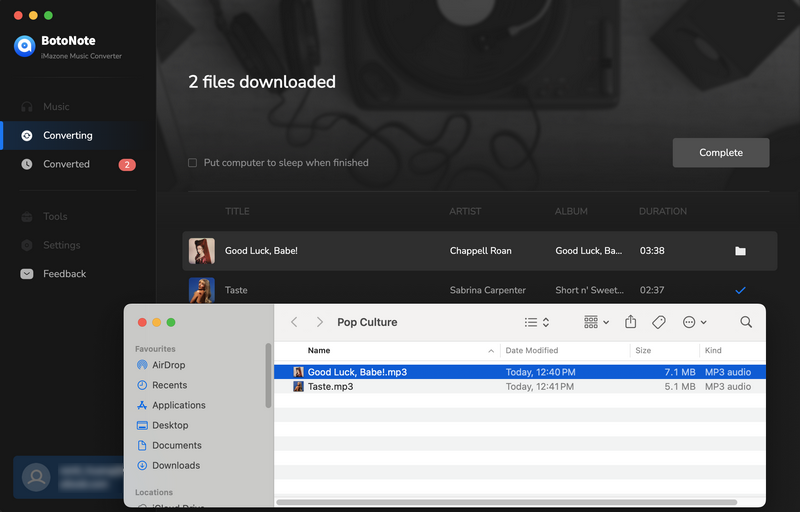Sort Finder list by Name column

[x=319, y=350]
